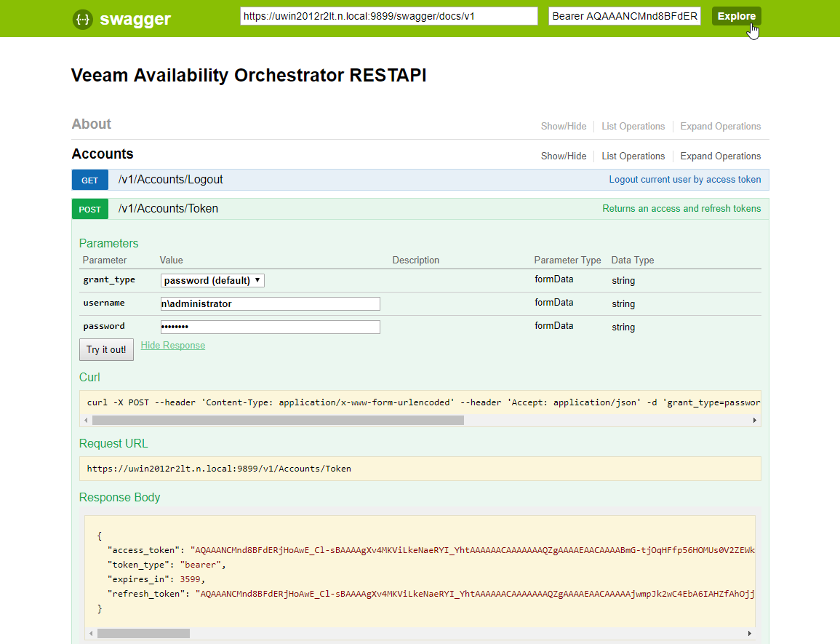
Task: Click the Veeam Availability Orchestrator RESTAPI title
Action: pos(249,75)
